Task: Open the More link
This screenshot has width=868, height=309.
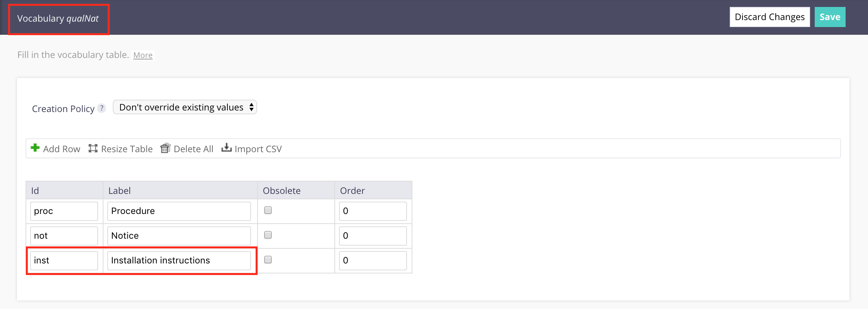Action: pyautogui.click(x=143, y=55)
